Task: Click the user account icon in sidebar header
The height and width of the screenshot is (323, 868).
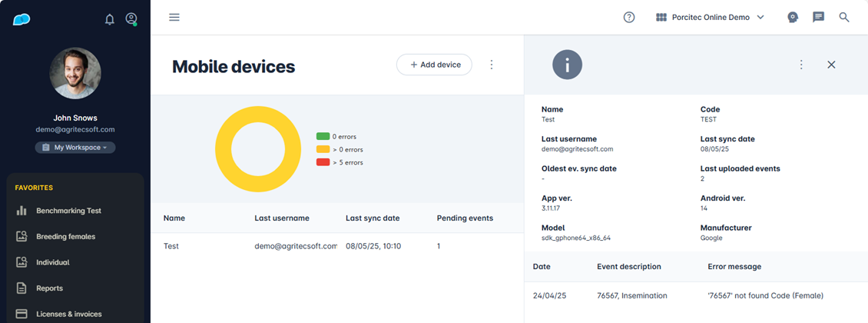Action: tap(131, 19)
